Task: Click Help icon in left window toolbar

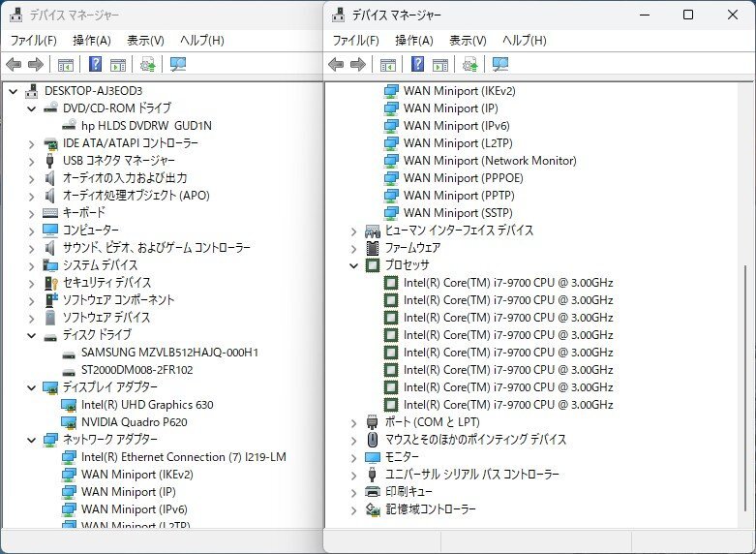Action: [x=96, y=64]
